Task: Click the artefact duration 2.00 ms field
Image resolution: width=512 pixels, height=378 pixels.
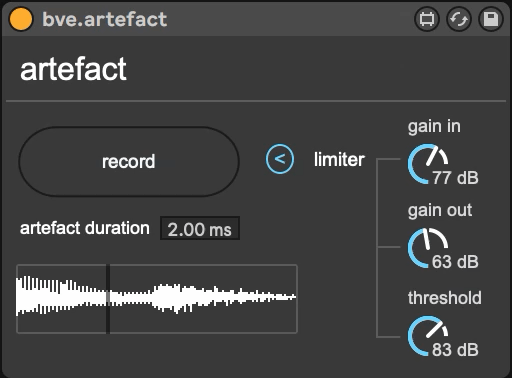Action: pos(200,229)
